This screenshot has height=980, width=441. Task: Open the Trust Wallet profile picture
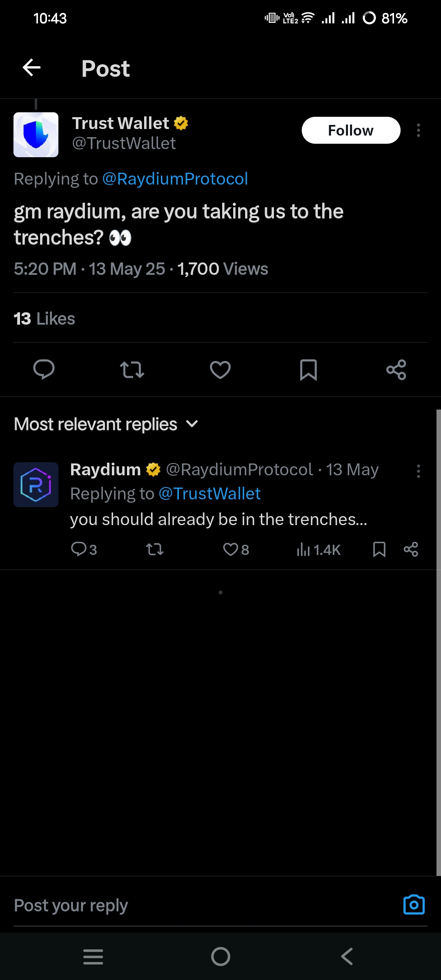36,135
